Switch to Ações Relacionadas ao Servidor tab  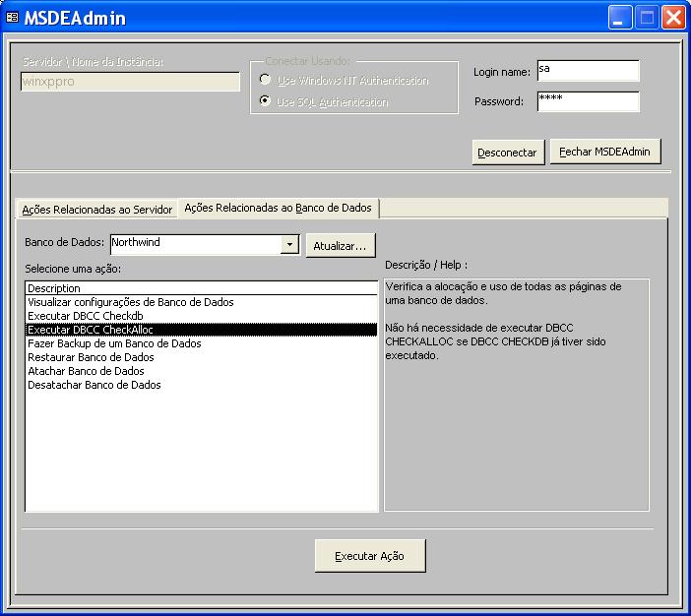(x=96, y=209)
